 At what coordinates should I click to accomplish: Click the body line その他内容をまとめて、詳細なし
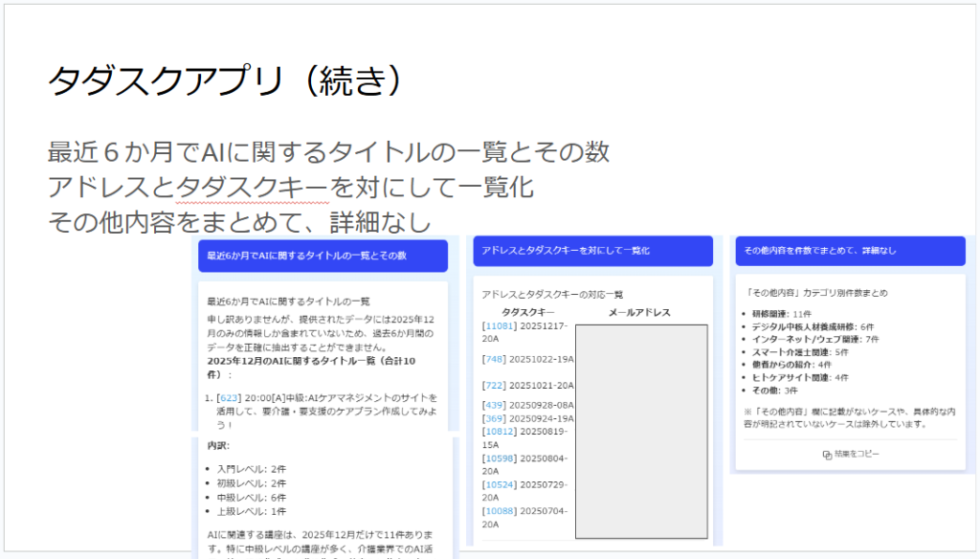click(x=239, y=221)
